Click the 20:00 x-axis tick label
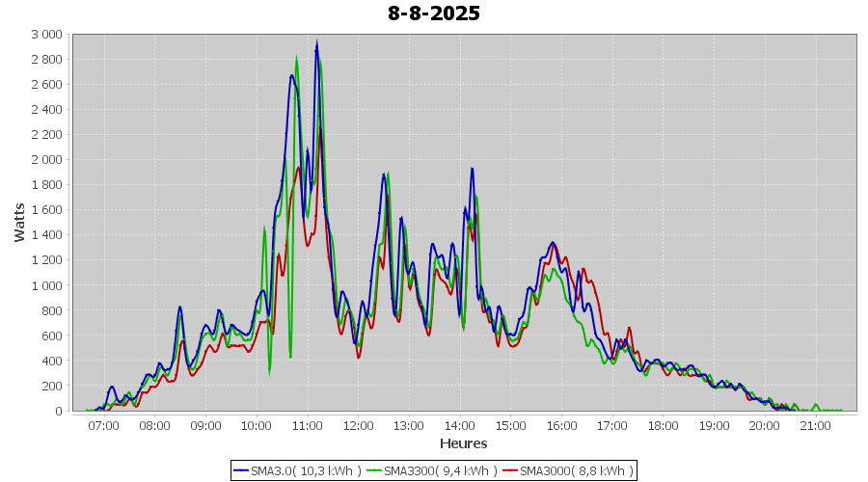 point(765,426)
